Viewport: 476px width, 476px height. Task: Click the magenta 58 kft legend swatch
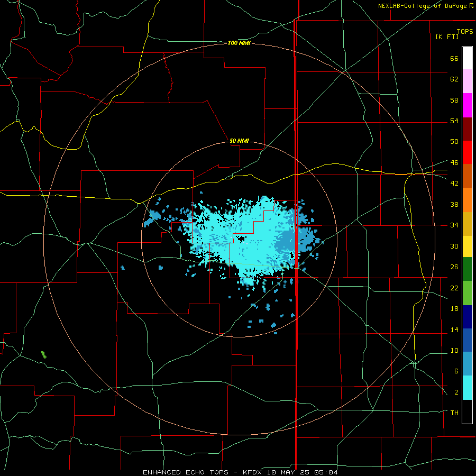click(x=467, y=105)
